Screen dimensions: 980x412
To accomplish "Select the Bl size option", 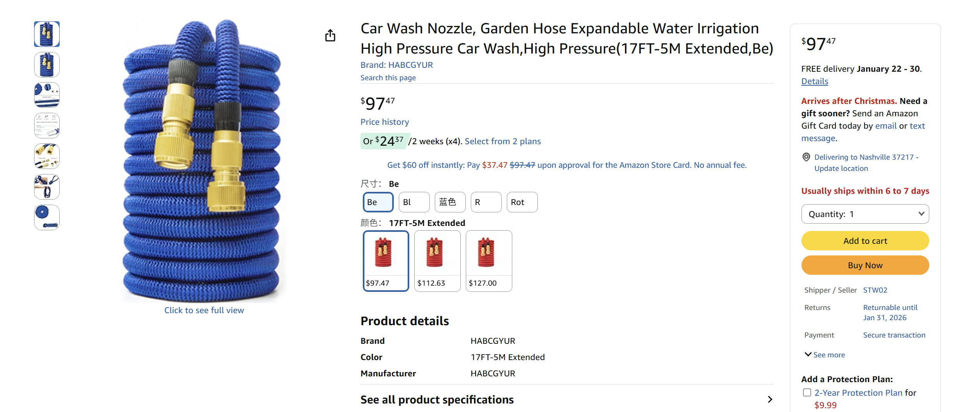I will pyautogui.click(x=414, y=202).
